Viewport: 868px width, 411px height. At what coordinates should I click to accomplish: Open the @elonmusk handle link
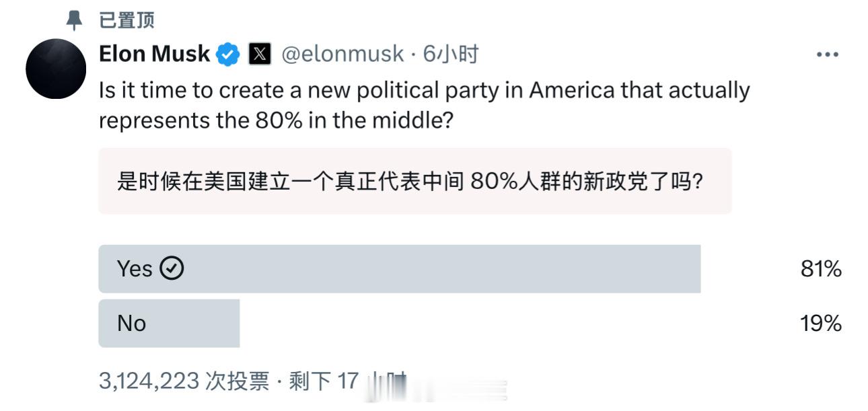(x=342, y=54)
